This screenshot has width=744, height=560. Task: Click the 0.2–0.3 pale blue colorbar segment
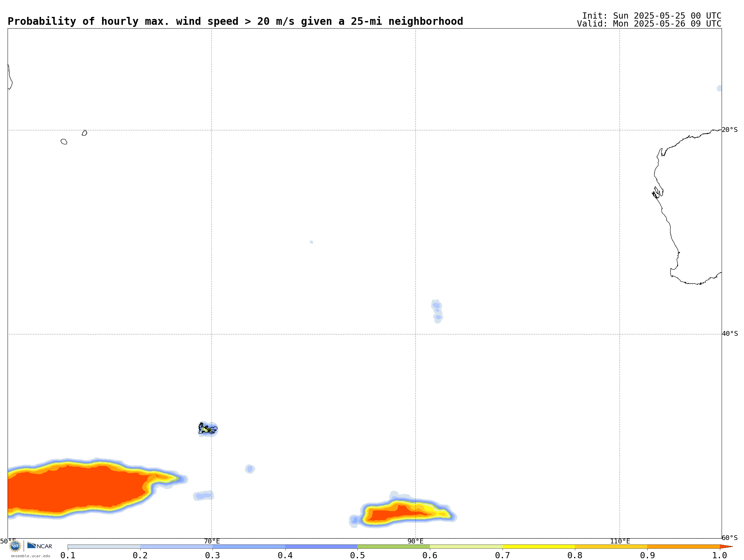(176, 547)
